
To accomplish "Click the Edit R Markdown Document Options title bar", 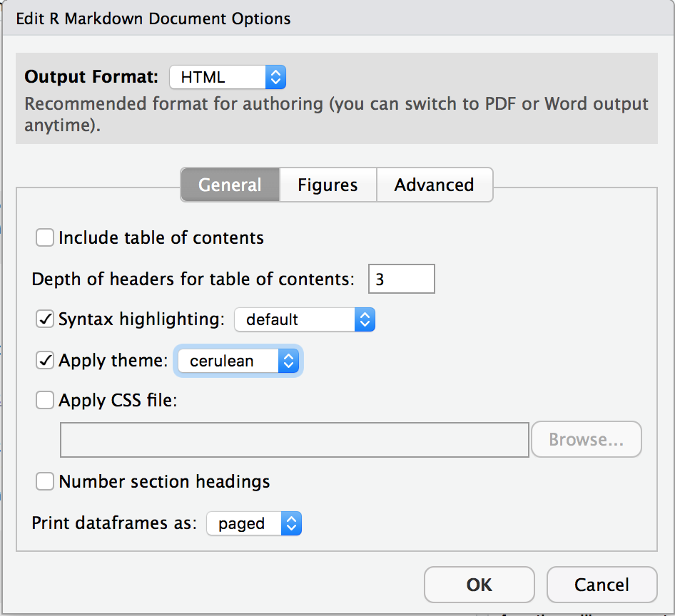I will point(337,19).
